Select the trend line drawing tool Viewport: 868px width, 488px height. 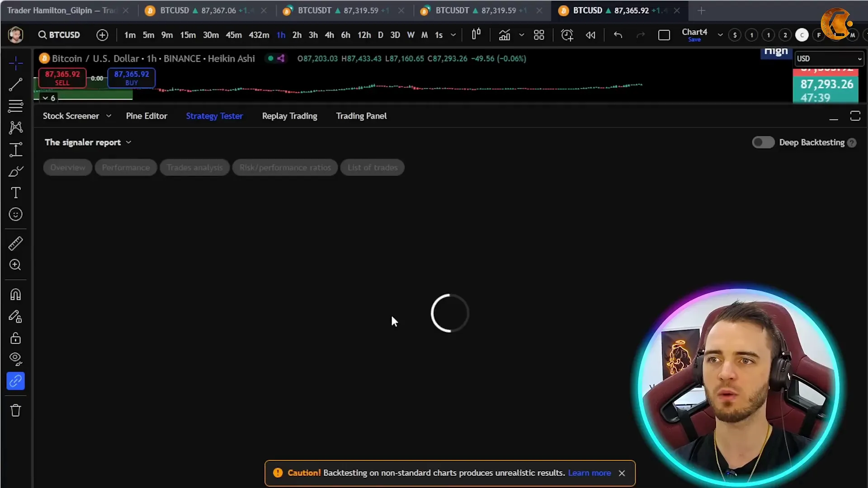[x=16, y=84]
